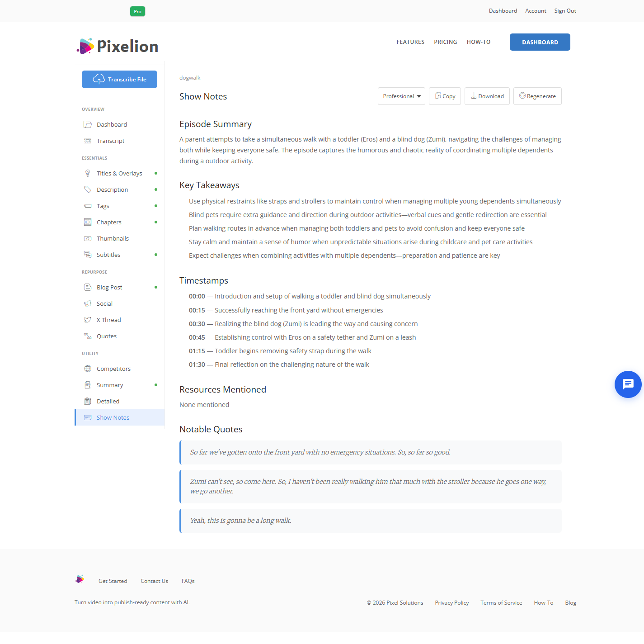Open the FAQs footer link
This screenshot has height=644, width=644.
coord(188,581)
